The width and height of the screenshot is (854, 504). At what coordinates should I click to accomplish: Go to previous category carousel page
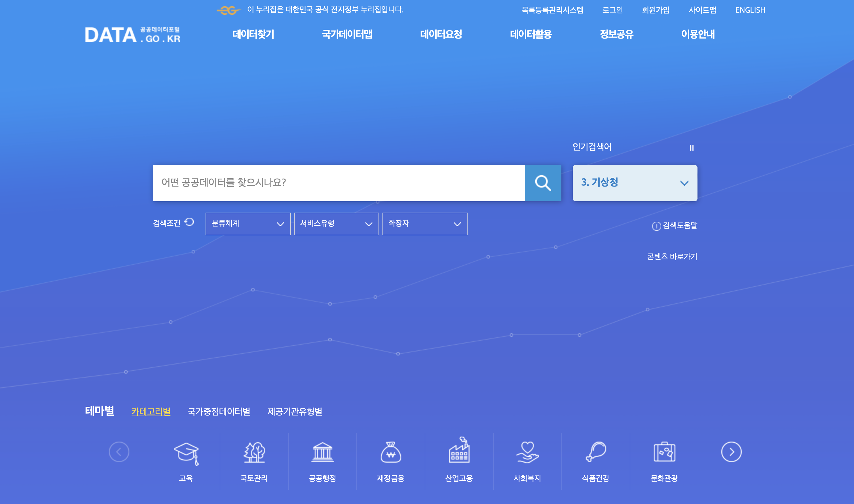pos(119,452)
